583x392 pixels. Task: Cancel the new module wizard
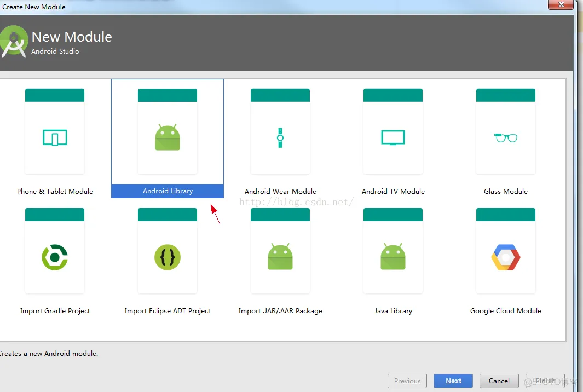coord(499,381)
